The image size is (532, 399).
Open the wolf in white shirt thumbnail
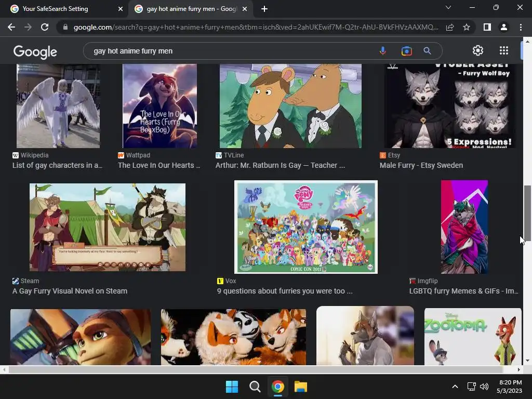[365, 336]
